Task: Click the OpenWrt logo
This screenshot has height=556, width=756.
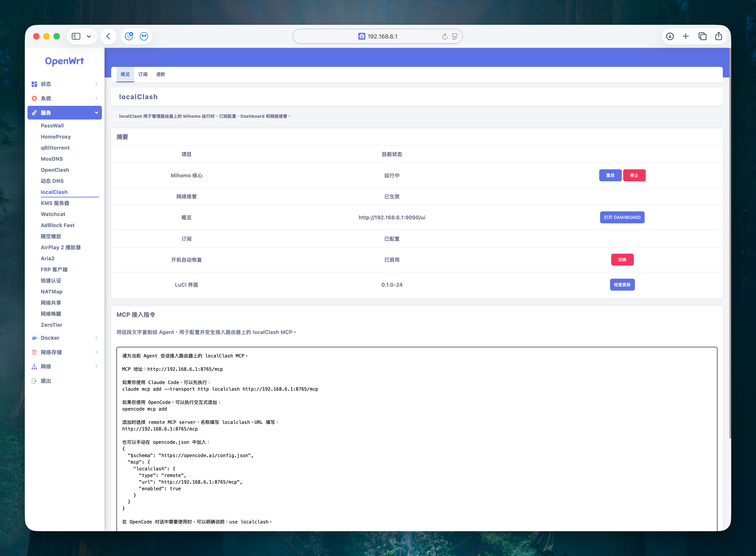Action: (64, 61)
